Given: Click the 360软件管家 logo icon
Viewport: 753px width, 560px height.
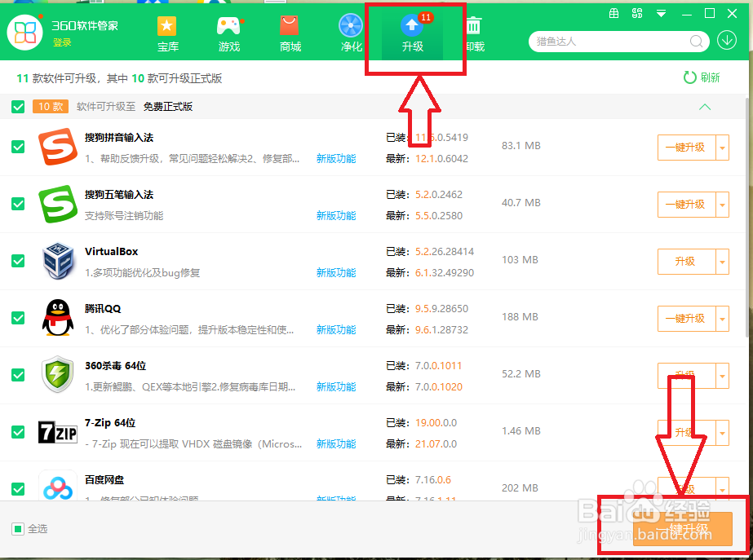Looking at the screenshot, I should point(25,32).
